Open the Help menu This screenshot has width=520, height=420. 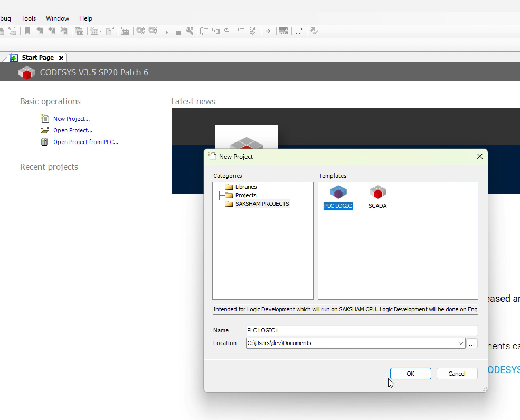pyautogui.click(x=86, y=18)
